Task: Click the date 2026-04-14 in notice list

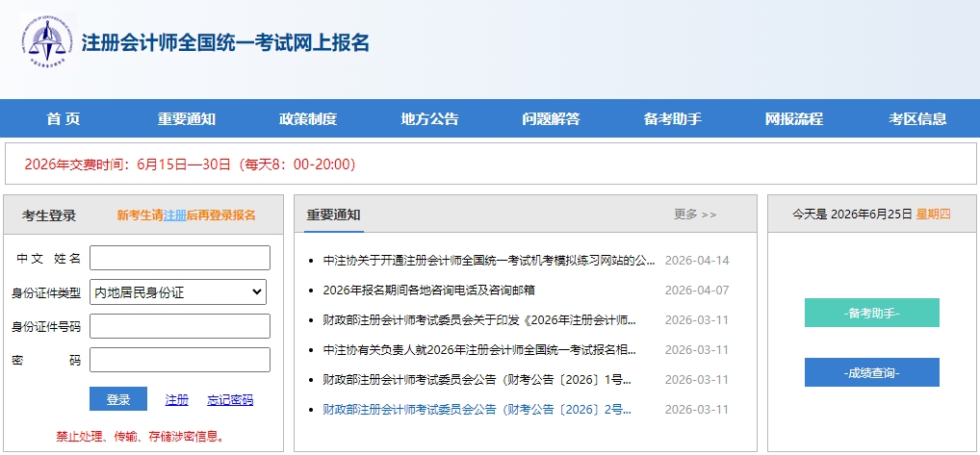Action: 697,261
